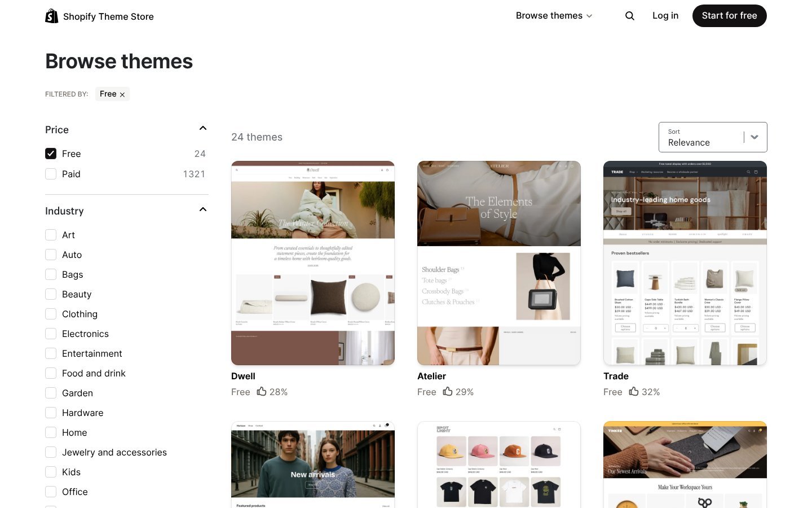Check the Paid price checkbox
Image resolution: width=812 pixels, height=508 pixels.
click(51, 174)
